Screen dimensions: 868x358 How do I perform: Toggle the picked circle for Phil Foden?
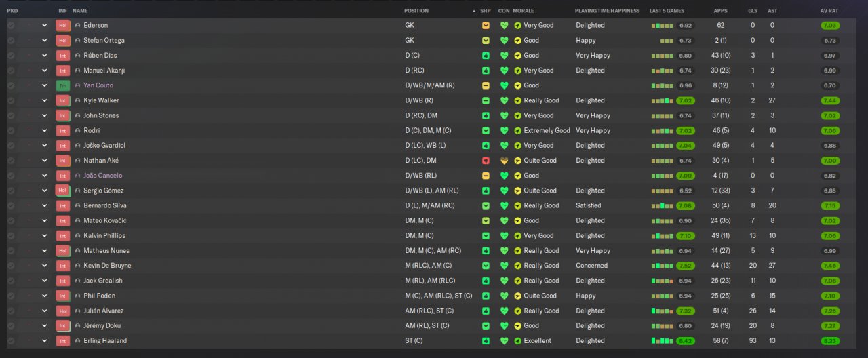(11, 296)
